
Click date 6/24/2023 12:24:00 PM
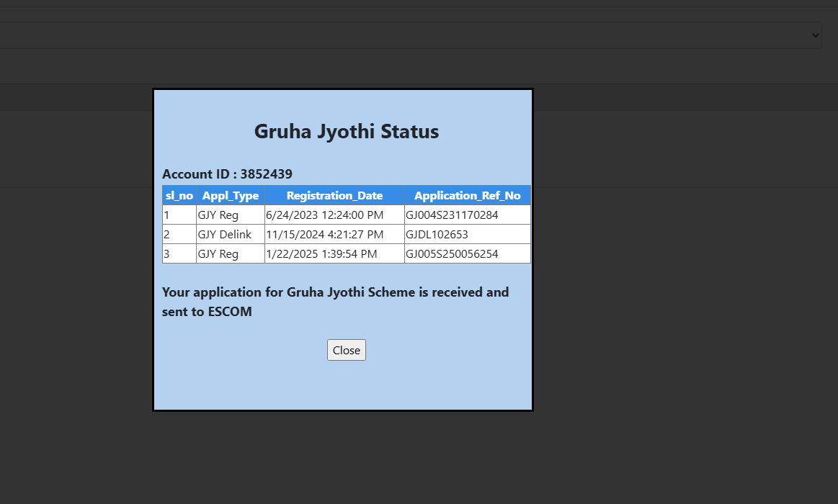[325, 215]
